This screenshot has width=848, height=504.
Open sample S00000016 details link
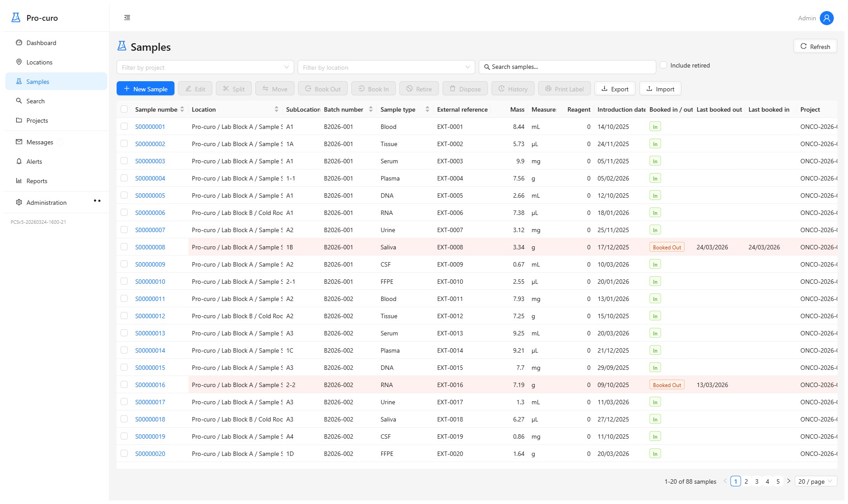tap(150, 384)
